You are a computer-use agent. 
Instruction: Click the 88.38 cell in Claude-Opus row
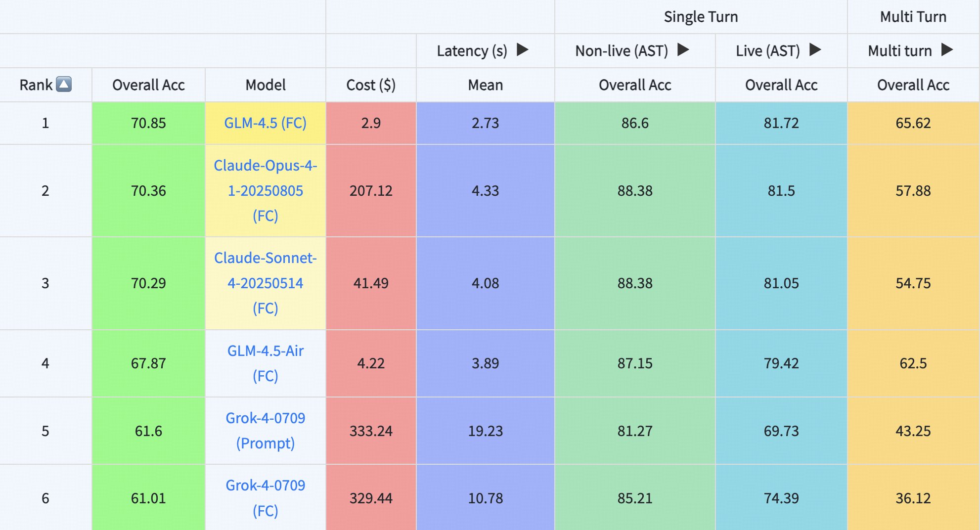635,190
